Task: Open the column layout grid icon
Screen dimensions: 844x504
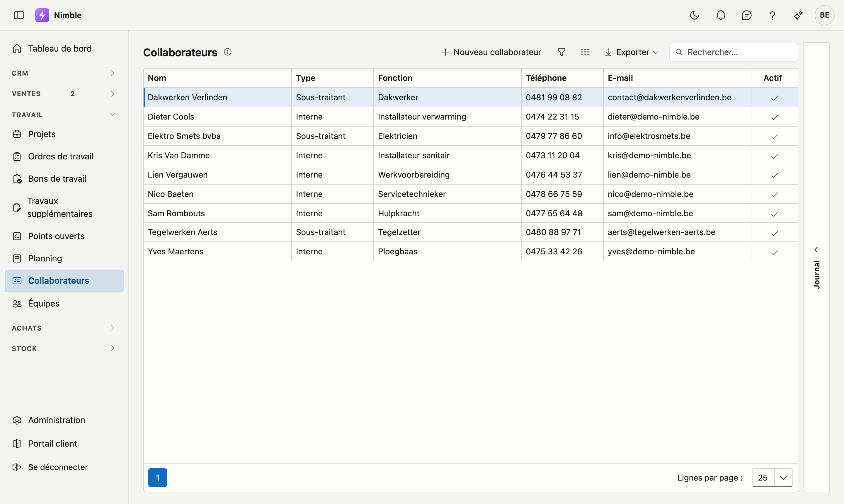Action: point(585,52)
